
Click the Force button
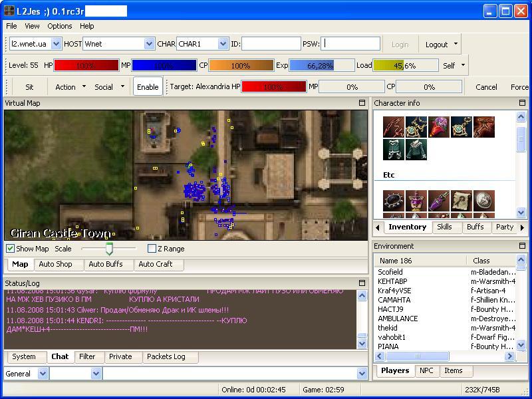(519, 87)
